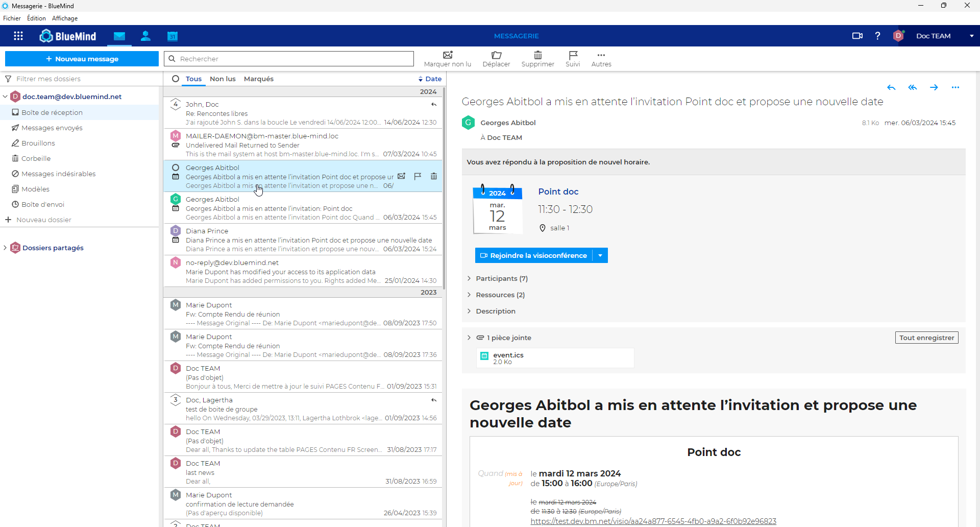
Task: Flag the message with Suivi
Action: pos(573,55)
